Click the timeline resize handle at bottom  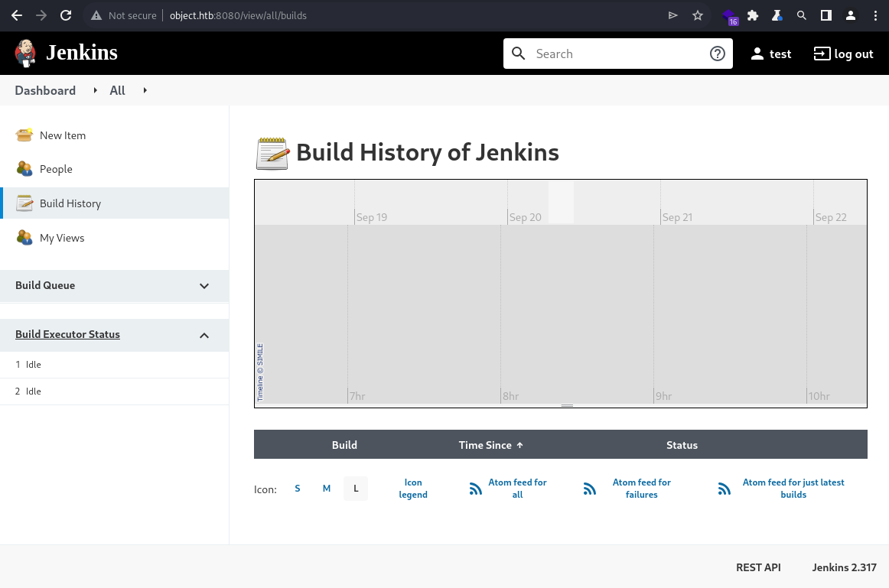point(567,405)
